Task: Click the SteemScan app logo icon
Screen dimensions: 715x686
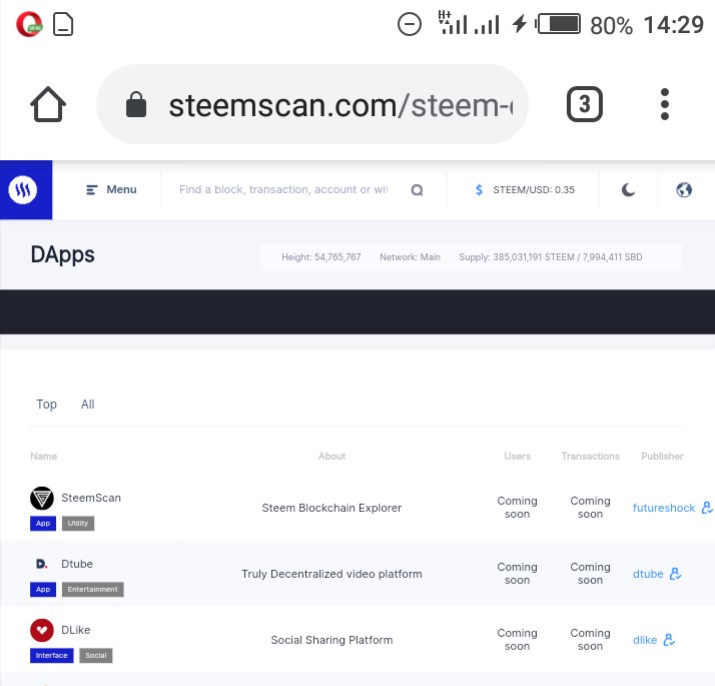Action: click(x=42, y=498)
